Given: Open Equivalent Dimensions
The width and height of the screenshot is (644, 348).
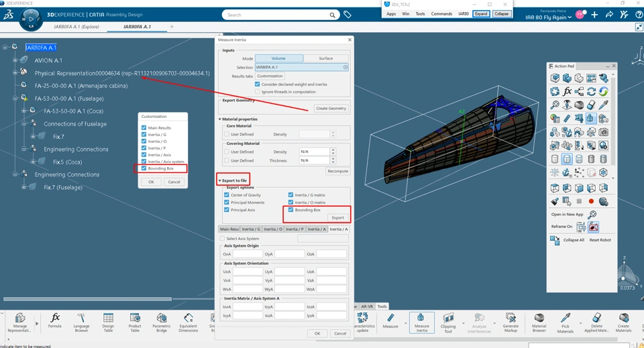Looking at the screenshot, I should click(188, 323).
